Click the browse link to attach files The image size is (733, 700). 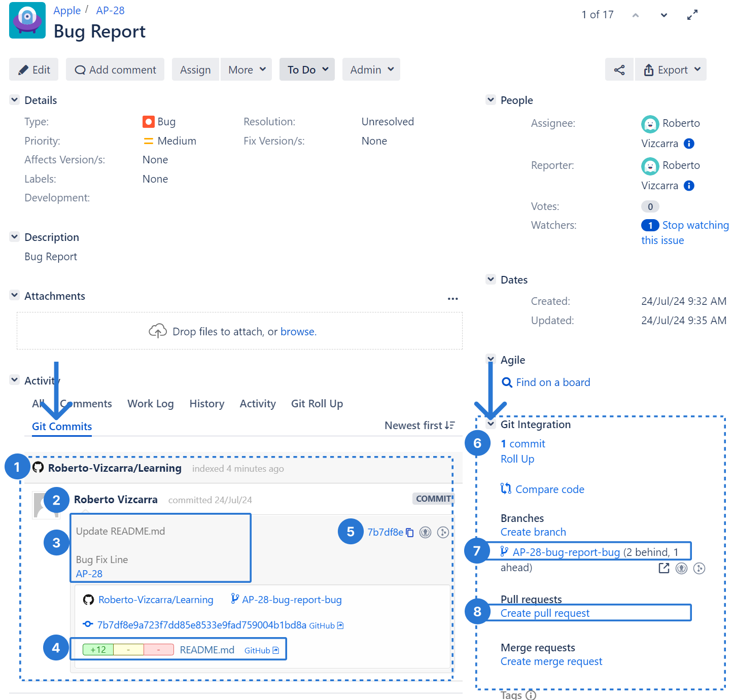(x=298, y=332)
